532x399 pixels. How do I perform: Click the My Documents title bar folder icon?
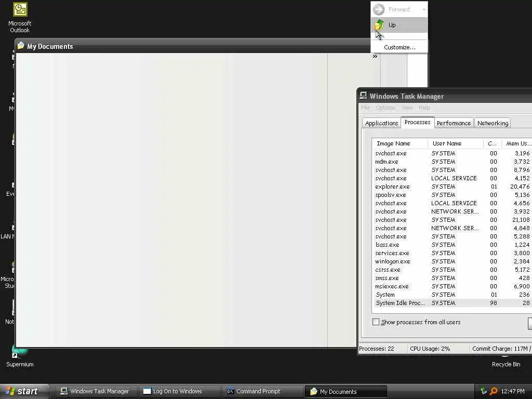point(21,46)
